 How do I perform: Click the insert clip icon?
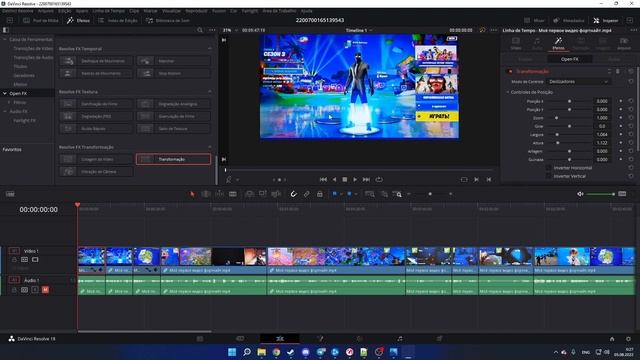click(249, 194)
